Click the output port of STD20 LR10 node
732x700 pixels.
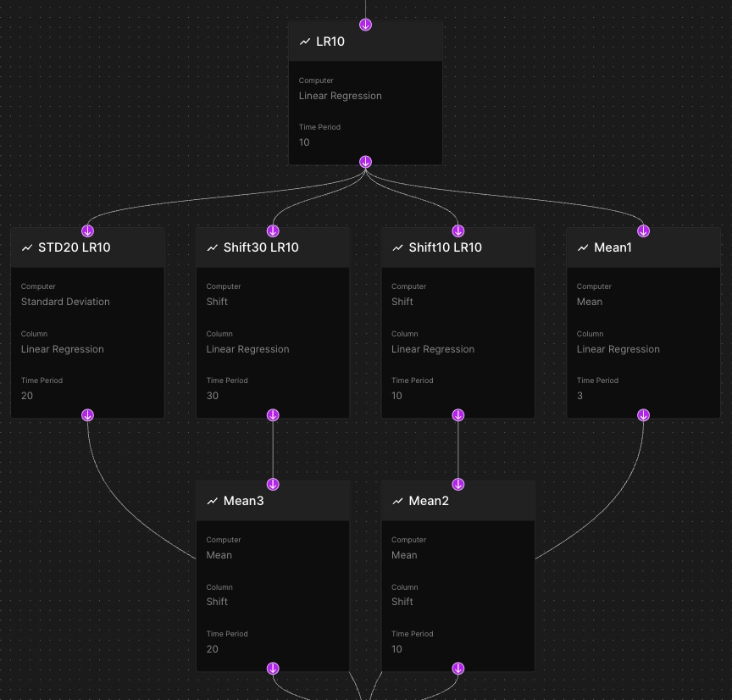(88, 415)
